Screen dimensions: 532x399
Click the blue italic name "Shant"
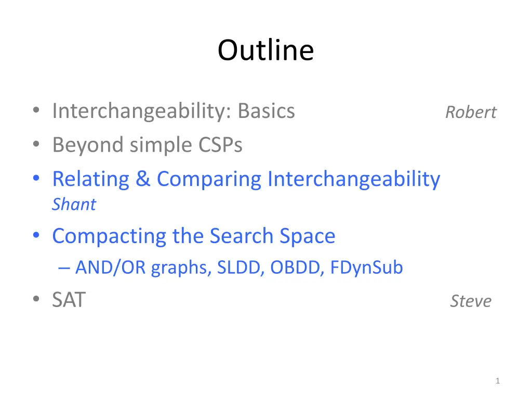point(74,204)
